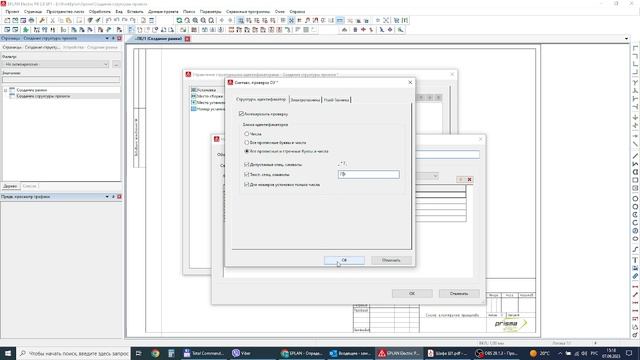Pin the 'Страницы' navigator panel
The height and width of the screenshot is (360, 640).
pos(113,38)
